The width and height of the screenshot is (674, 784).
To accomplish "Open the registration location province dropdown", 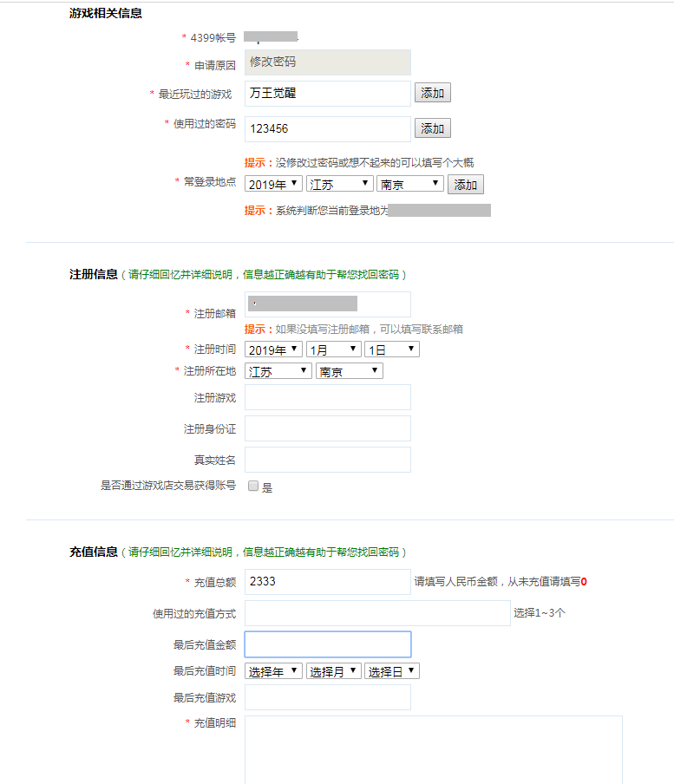I will pos(278,371).
